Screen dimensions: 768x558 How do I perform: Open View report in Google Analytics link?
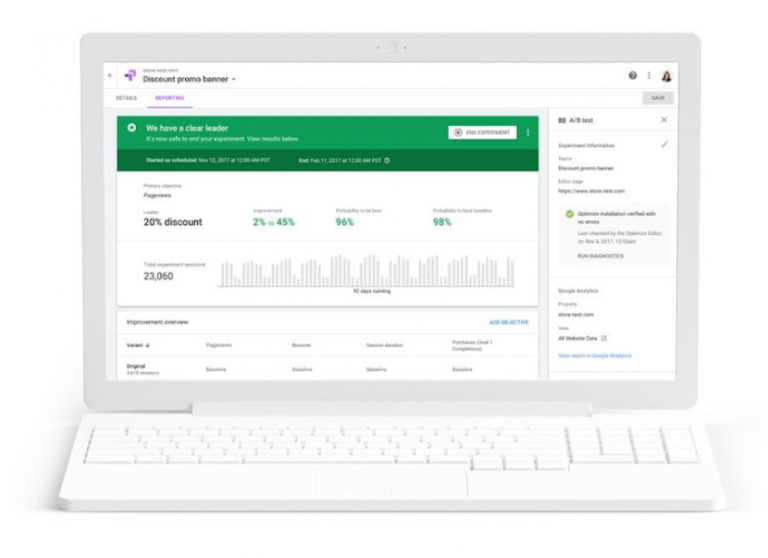[594, 356]
